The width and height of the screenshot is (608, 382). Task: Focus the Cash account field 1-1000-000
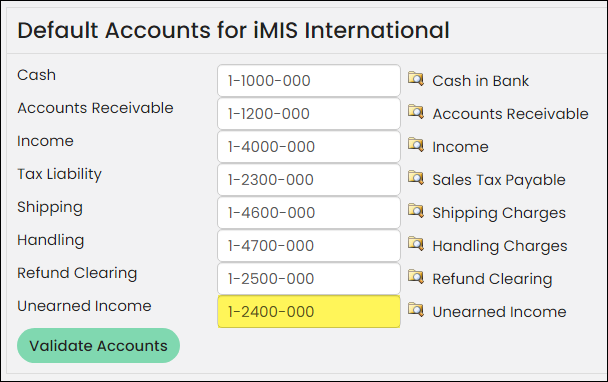tap(309, 81)
